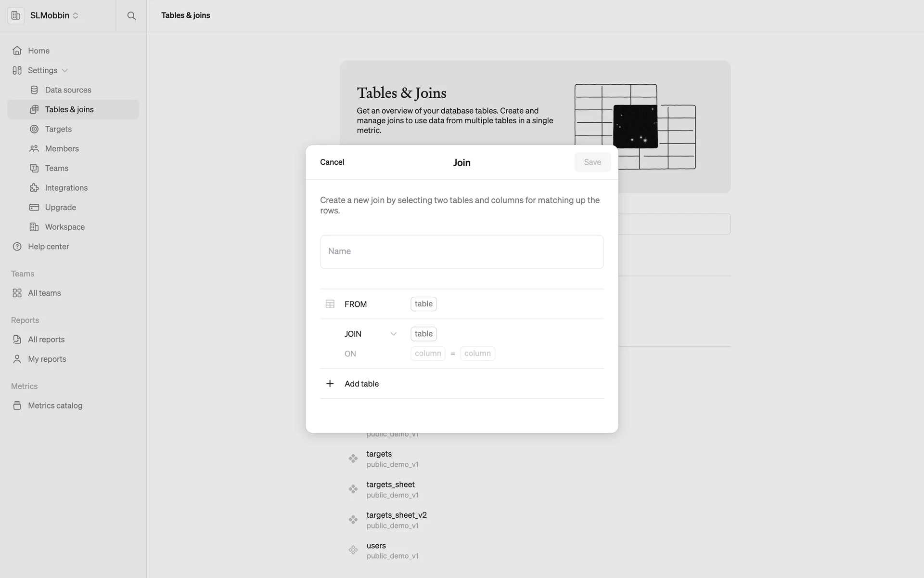Select the FROM table chip
This screenshot has height=578, width=924.
pyautogui.click(x=423, y=304)
